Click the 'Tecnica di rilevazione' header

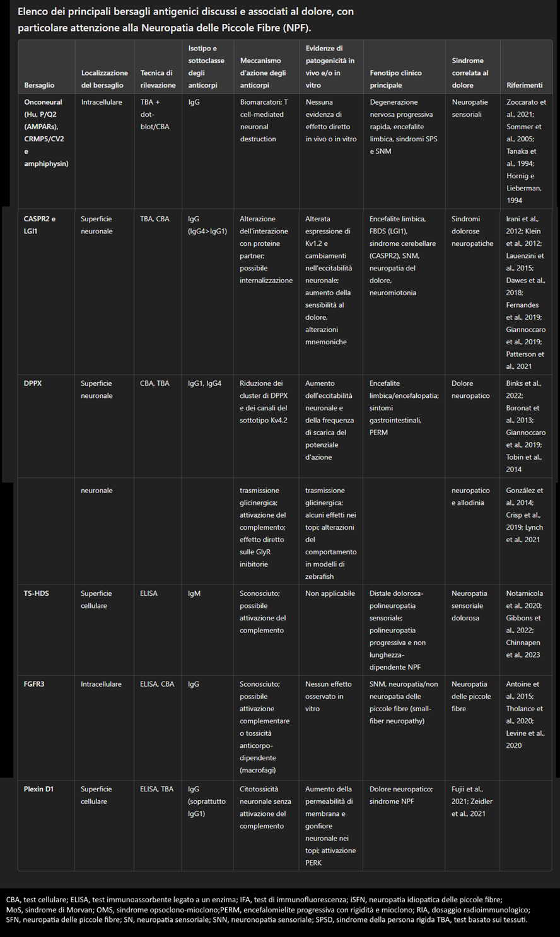click(x=158, y=79)
